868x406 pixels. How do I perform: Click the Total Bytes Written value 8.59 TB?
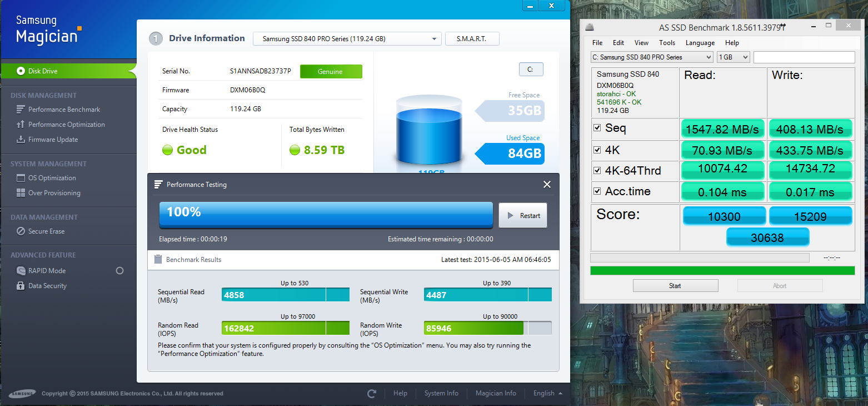pos(324,150)
